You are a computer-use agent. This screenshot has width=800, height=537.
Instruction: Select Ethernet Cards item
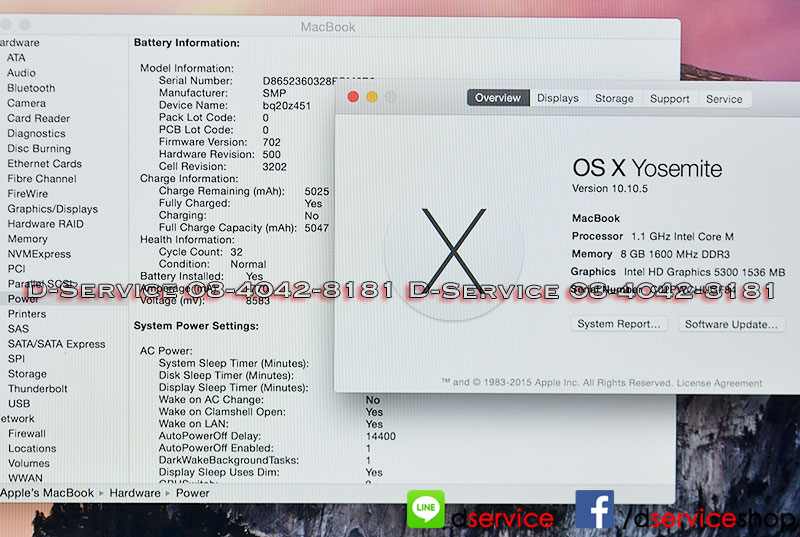pos(44,164)
